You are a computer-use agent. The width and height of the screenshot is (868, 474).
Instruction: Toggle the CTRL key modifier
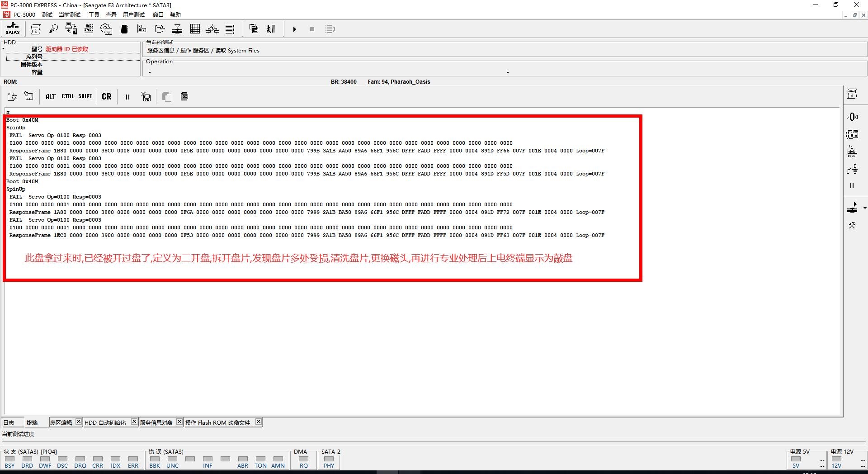(x=68, y=96)
